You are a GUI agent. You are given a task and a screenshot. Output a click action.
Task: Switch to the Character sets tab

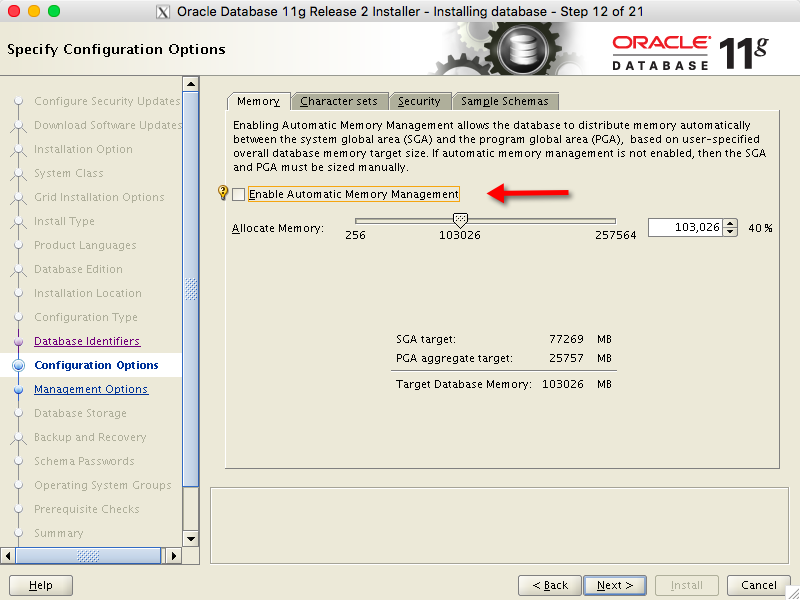tap(339, 101)
